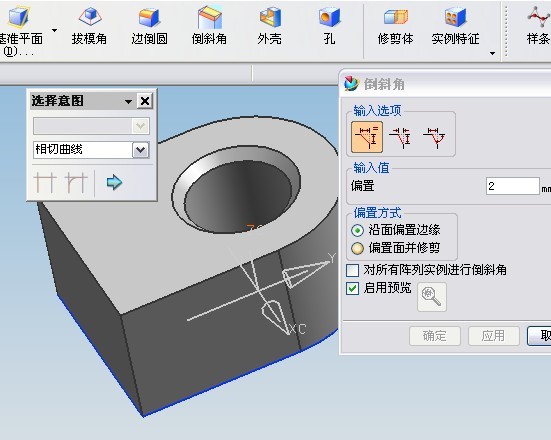Click the XC axis label of the coordinate system
The image size is (551, 440).
point(298,330)
